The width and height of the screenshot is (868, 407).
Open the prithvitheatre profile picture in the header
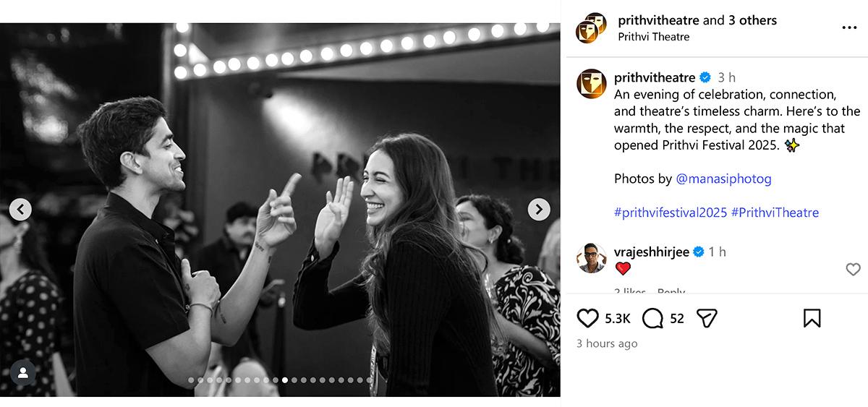pos(591,28)
